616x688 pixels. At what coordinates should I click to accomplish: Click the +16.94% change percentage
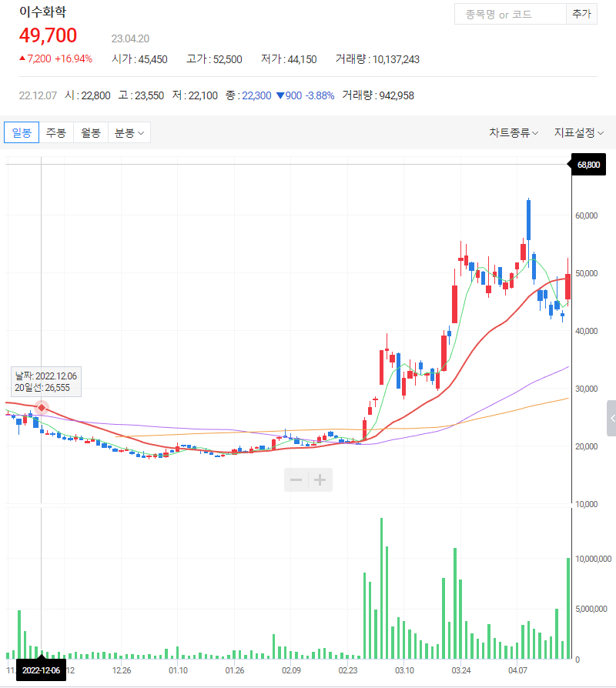pos(73,58)
